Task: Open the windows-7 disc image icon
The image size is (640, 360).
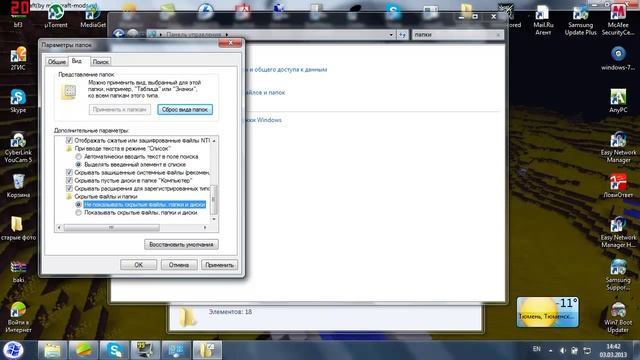Action: [618, 58]
